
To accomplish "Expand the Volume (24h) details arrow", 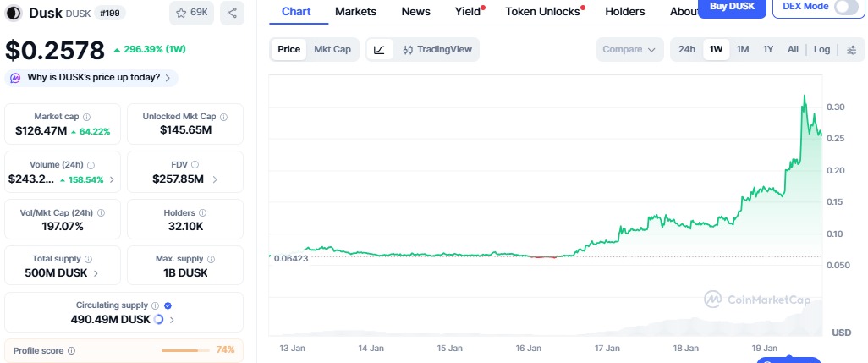I will click(x=113, y=179).
